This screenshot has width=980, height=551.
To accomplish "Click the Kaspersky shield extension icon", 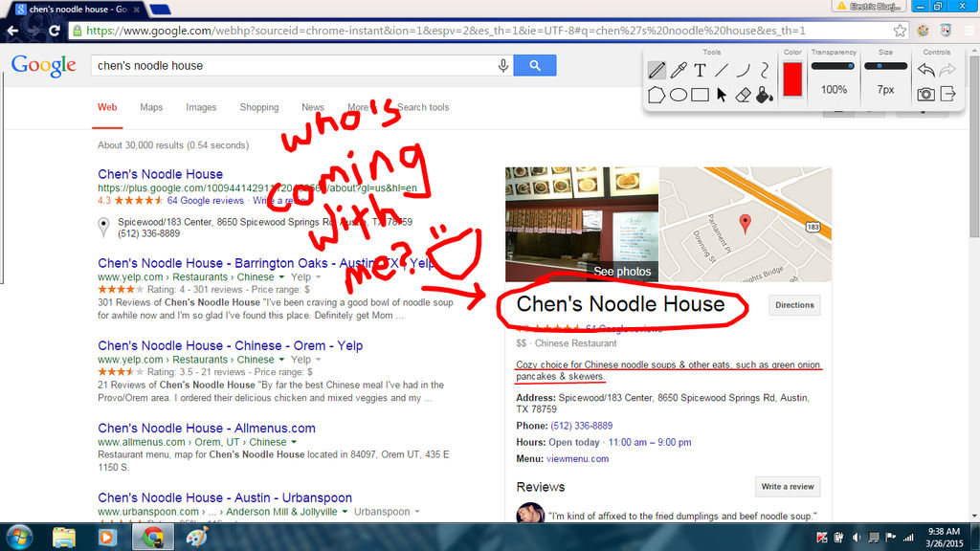I will pyautogui.click(x=946, y=31).
